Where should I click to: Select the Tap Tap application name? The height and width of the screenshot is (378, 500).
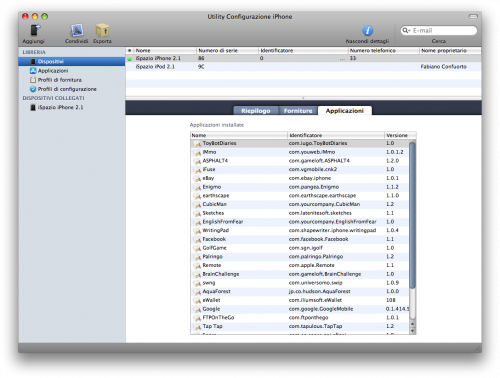212,326
